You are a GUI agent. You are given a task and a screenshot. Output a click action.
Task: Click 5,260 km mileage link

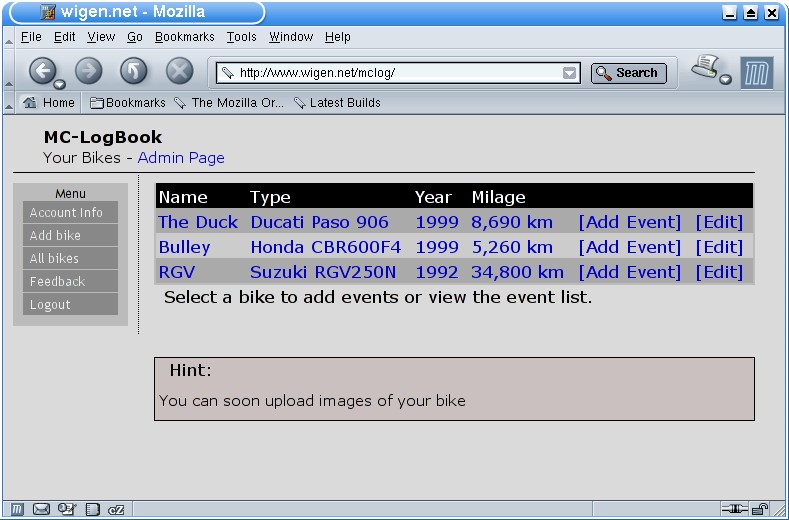(512, 247)
